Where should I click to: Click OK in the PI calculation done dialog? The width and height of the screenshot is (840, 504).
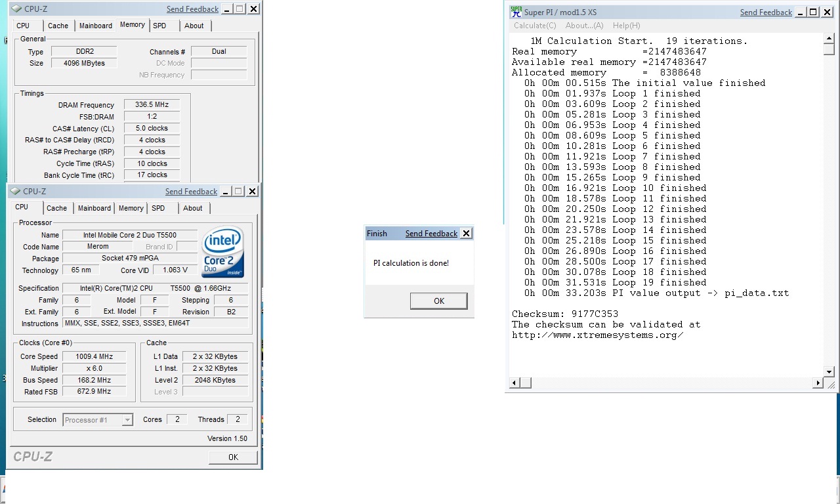pos(439,301)
